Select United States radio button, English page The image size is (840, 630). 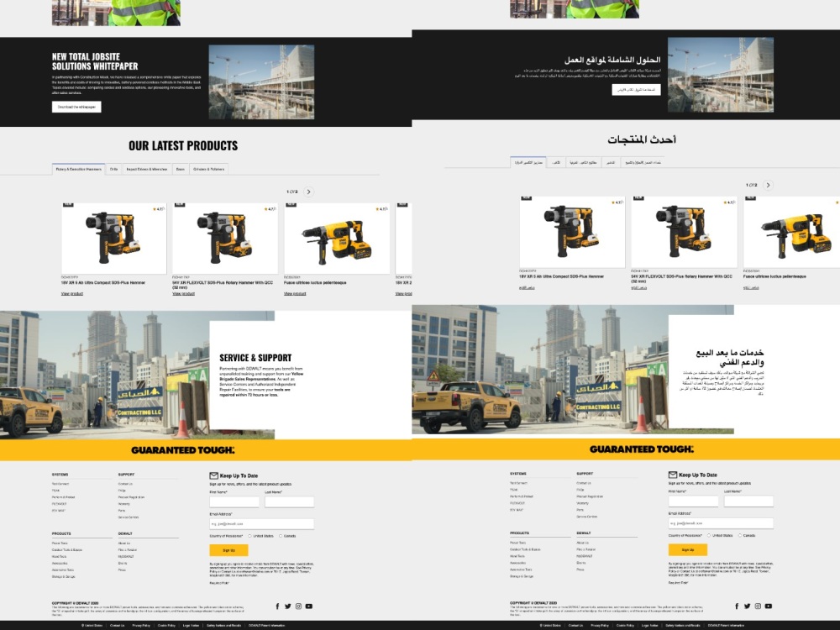[249, 536]
